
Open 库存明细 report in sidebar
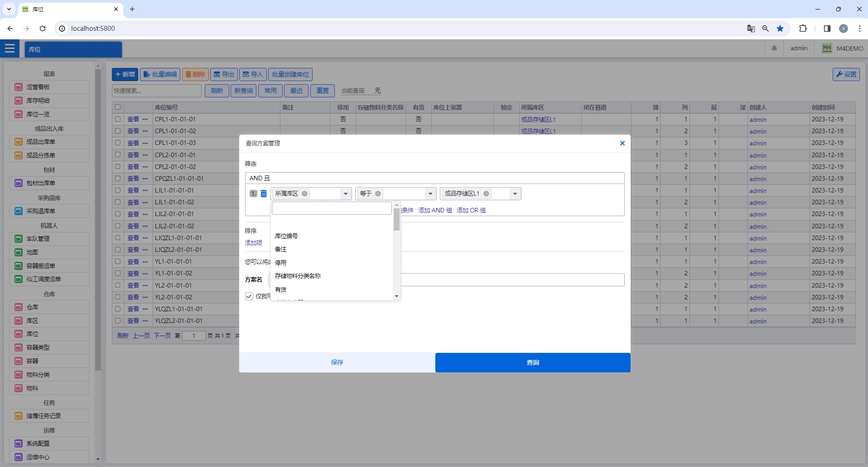point(49,101)
